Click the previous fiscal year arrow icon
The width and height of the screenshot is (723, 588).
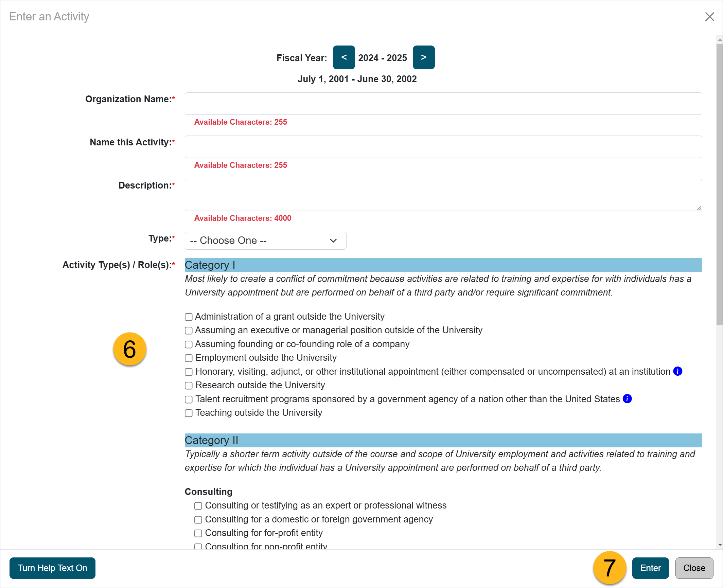coord(345,58)
